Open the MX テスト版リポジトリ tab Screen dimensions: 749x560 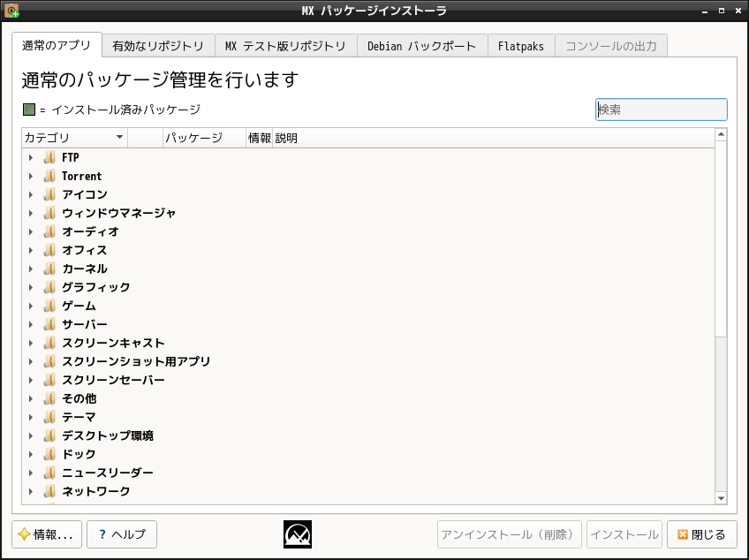285,46
